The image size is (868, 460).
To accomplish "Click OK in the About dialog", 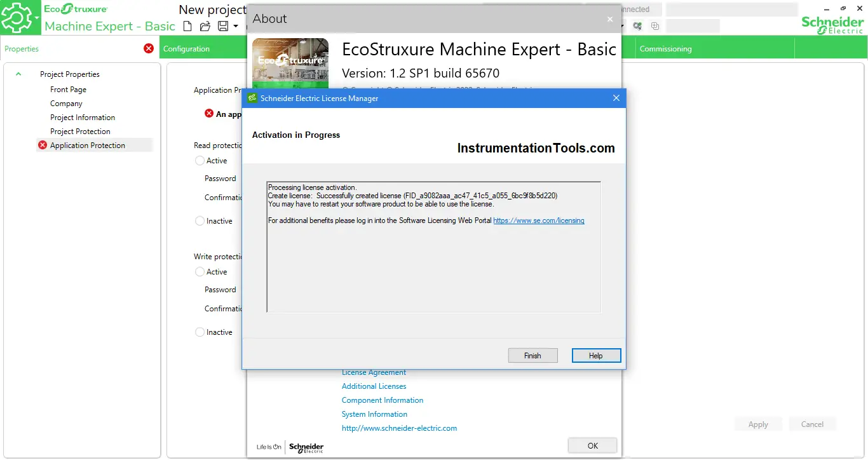I will [x=592, y=445].
